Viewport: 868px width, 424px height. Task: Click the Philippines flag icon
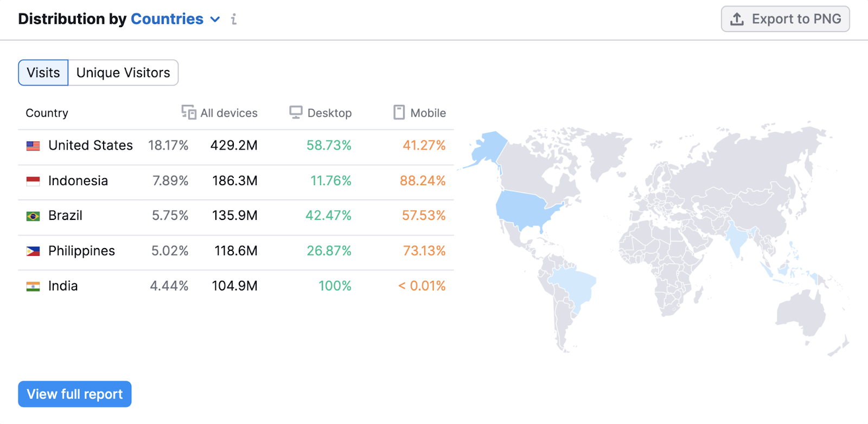click(x=33, y=251)
